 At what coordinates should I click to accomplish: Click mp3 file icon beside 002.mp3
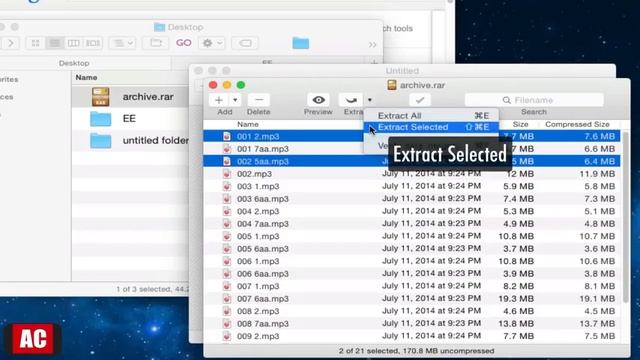(x=227, y=174)
